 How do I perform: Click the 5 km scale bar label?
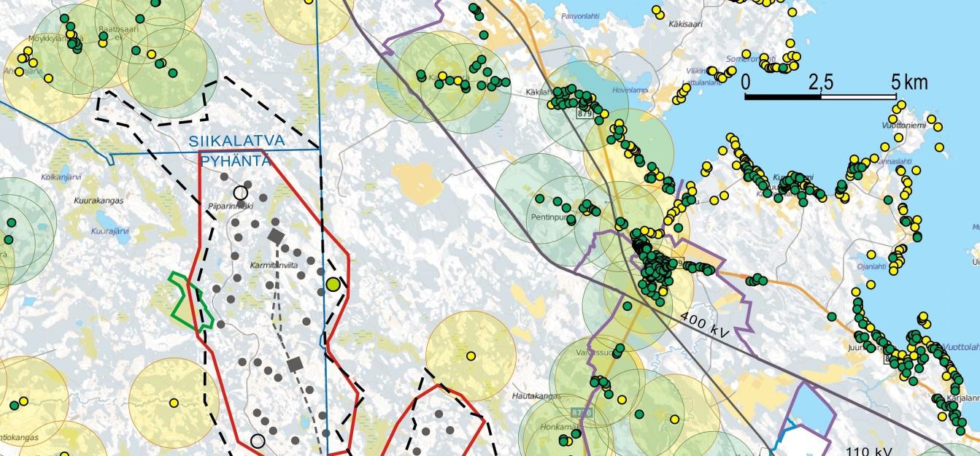click(911, 82)
